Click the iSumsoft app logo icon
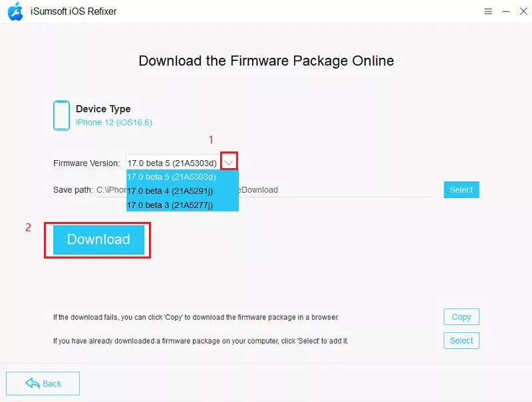The height and width of the screenshot is (402, 532). point(15,11)
